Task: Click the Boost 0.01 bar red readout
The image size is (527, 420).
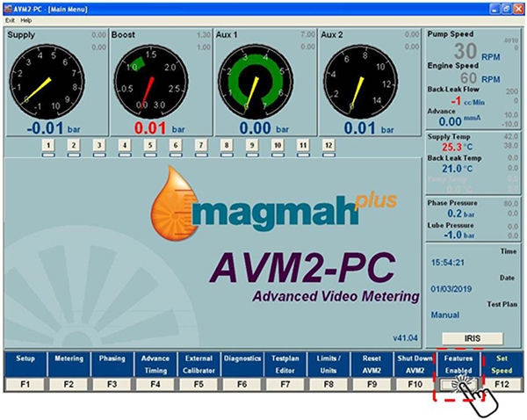Action: 160,128
